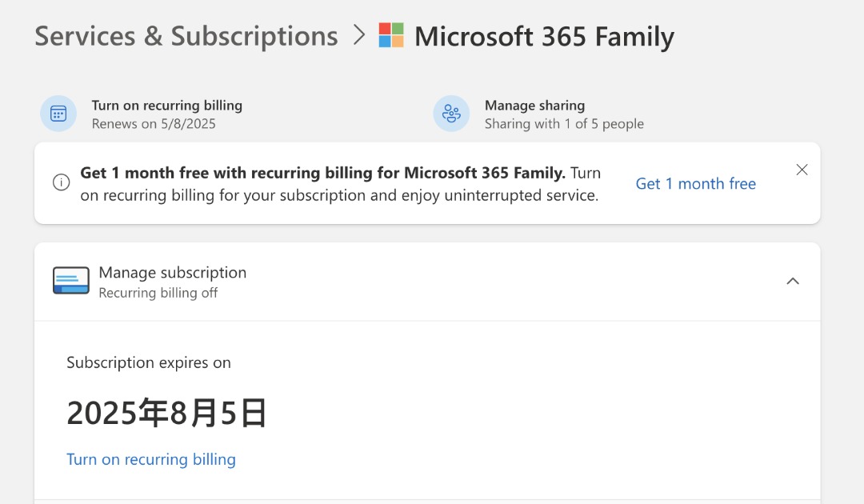The image size is (864, 504).
Task: Open Turn on recurring billing link below expiry date
Action: [151, 458]
